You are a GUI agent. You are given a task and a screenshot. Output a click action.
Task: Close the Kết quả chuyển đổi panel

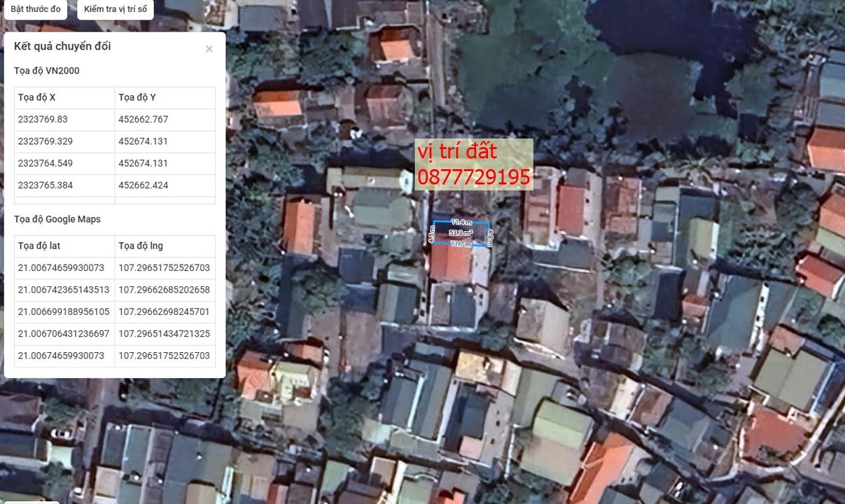(209, 49)
